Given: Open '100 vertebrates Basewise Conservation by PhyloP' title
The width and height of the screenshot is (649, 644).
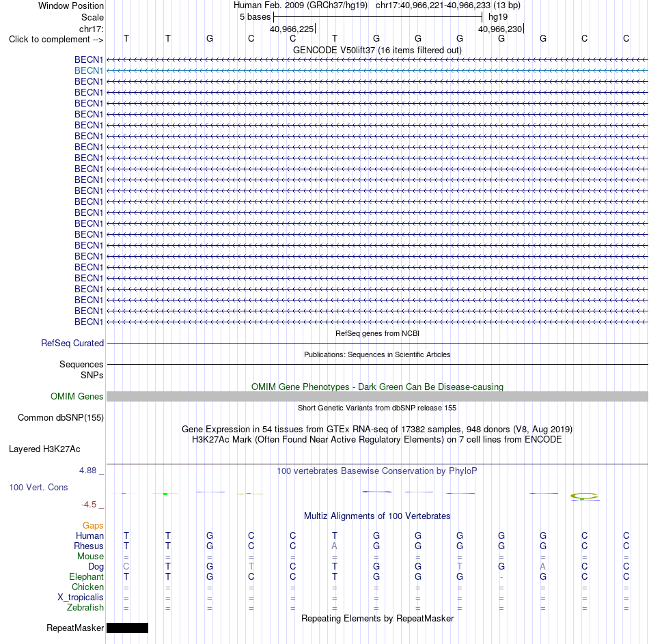Looking at the screenshot, I should click(377, 471).
